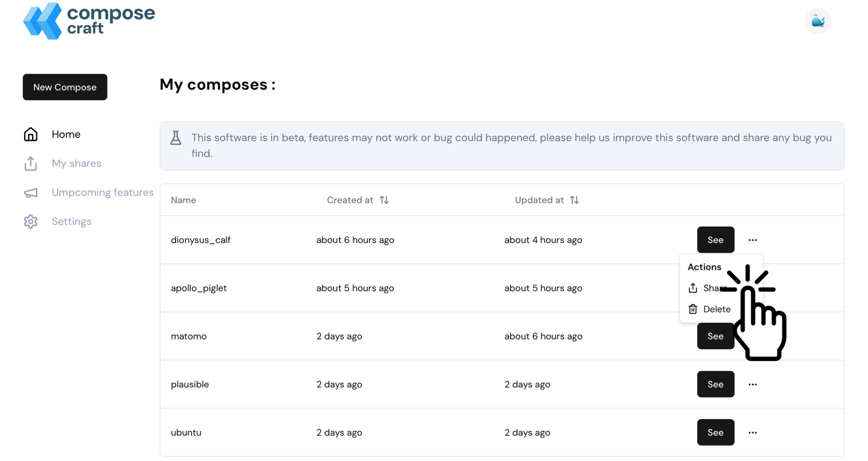Image resolution: width=868 pixels, height=461 pixels.
Task: Open more options for ubuntu row
Action: click(x=752, y=433)
